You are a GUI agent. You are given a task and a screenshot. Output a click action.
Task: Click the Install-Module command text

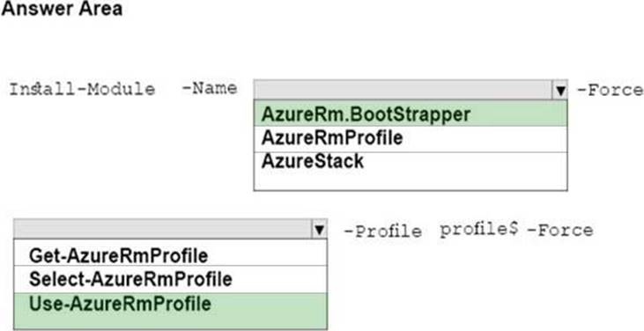[x=82, y=89]
